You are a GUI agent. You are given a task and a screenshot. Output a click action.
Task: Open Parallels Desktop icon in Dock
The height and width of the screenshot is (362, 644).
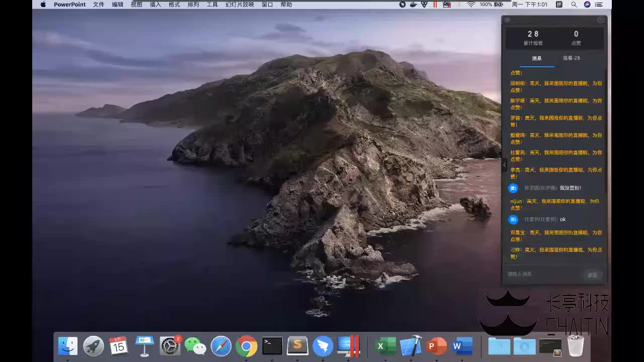pyautogui.click(x=349, y=346)
